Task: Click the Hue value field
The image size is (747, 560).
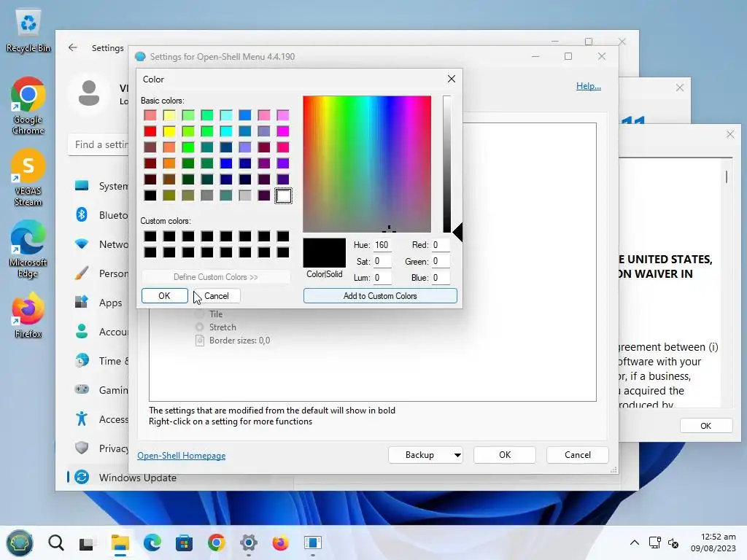Action: [x=382, y=245]
